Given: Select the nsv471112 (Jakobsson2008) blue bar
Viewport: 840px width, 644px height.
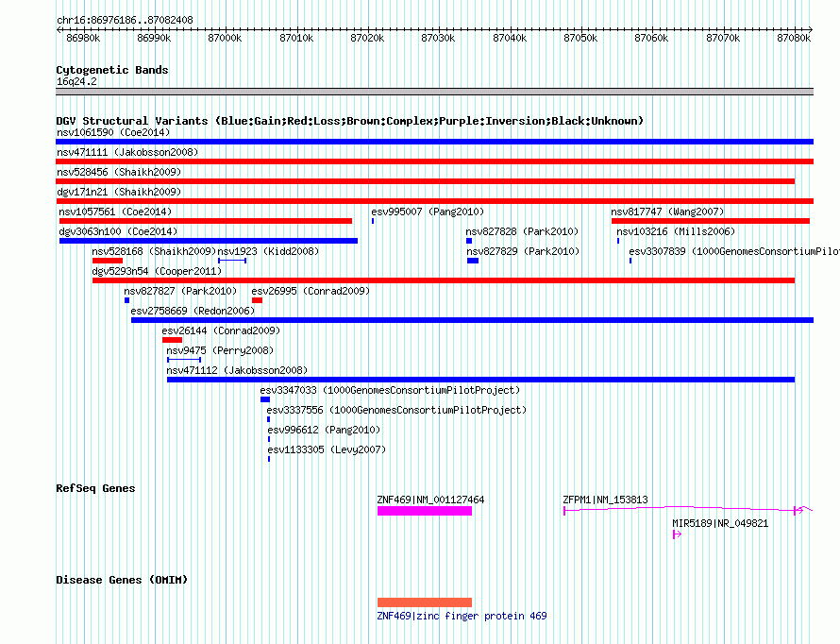Looking at the screenshot, I should [480, 380].
